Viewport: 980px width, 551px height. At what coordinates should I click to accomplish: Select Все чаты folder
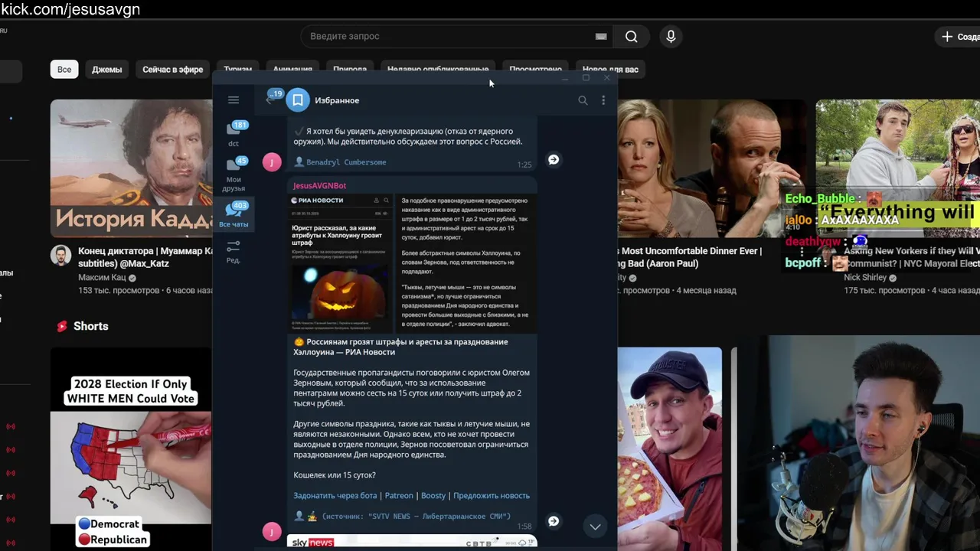point(234,214)
